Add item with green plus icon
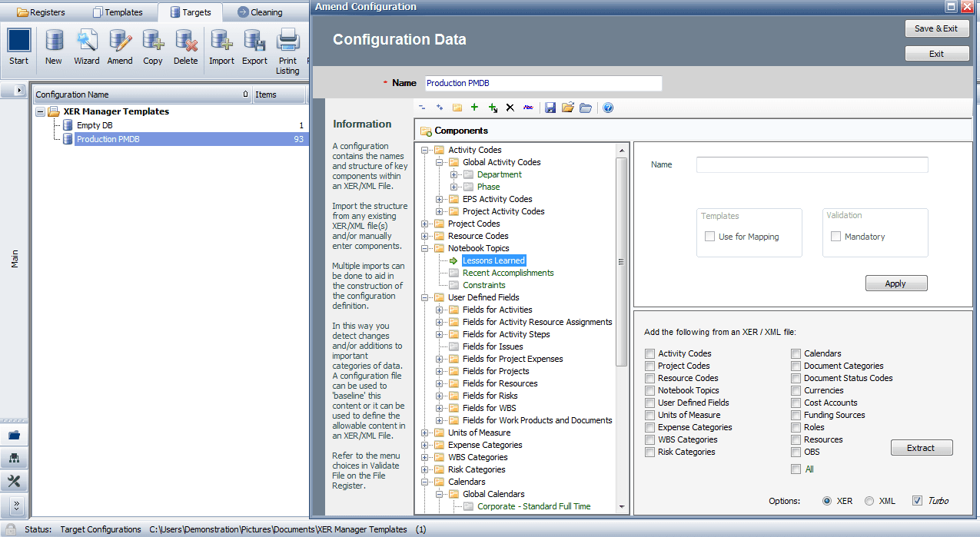This screenshot has height=537, width=980. (474, 108)
